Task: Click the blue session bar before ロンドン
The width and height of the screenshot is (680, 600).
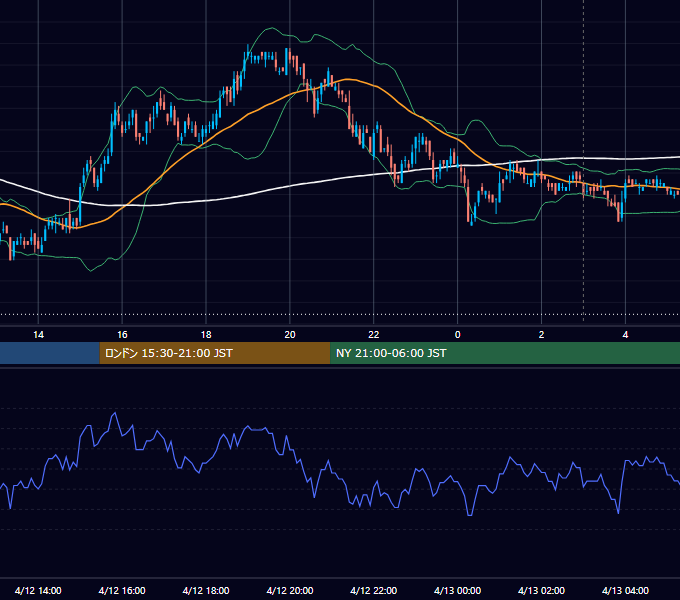Action: pyautogui.click(x=50, y=353)
